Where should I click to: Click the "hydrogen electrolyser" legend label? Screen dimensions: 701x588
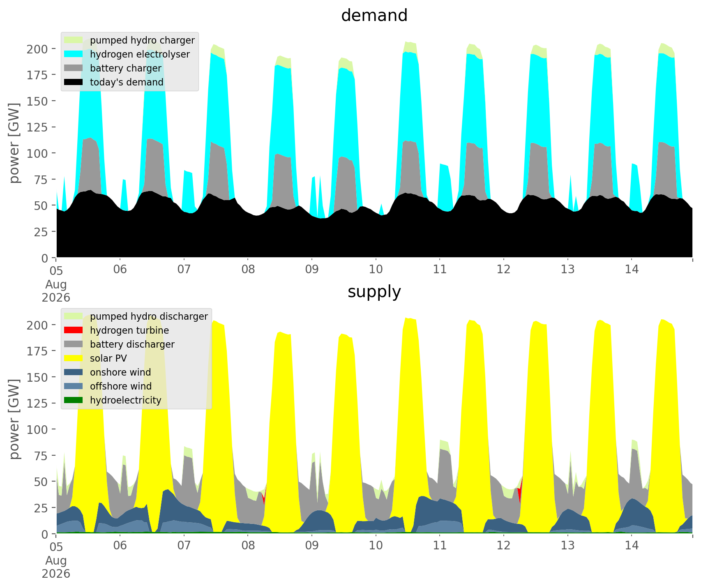point(140,54)
